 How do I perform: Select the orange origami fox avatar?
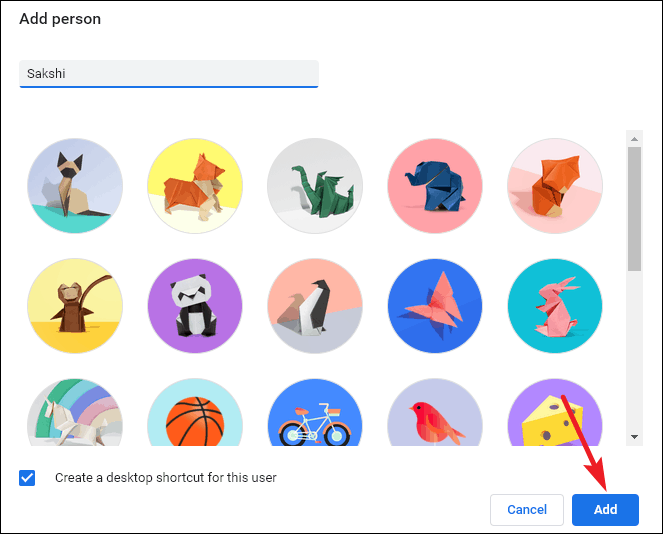[x=555, y=186]
